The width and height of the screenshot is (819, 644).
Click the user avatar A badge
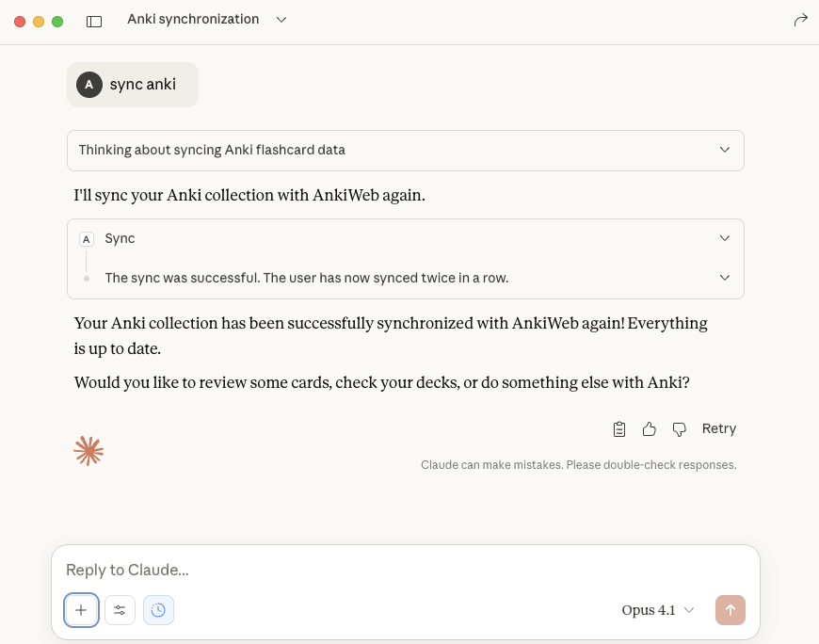[x=89, y=85]
